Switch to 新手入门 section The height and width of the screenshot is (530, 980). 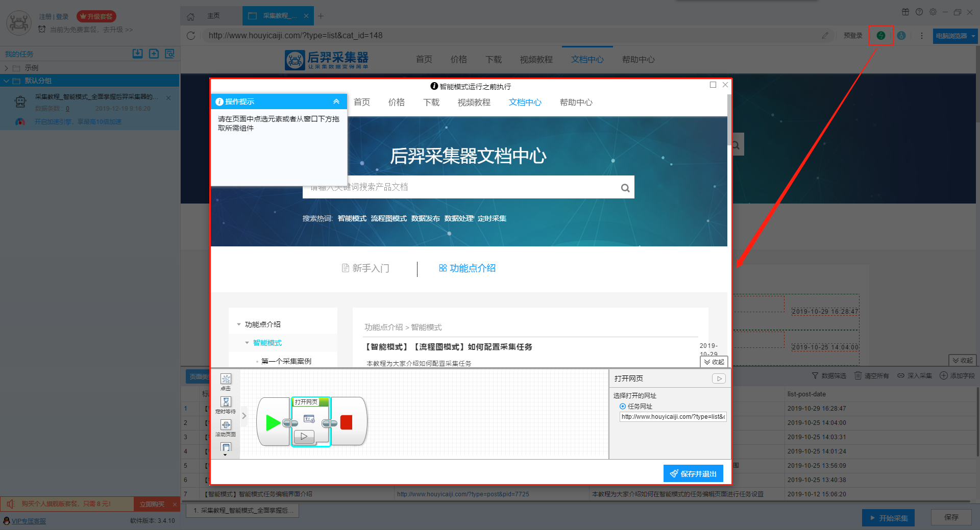365,268
